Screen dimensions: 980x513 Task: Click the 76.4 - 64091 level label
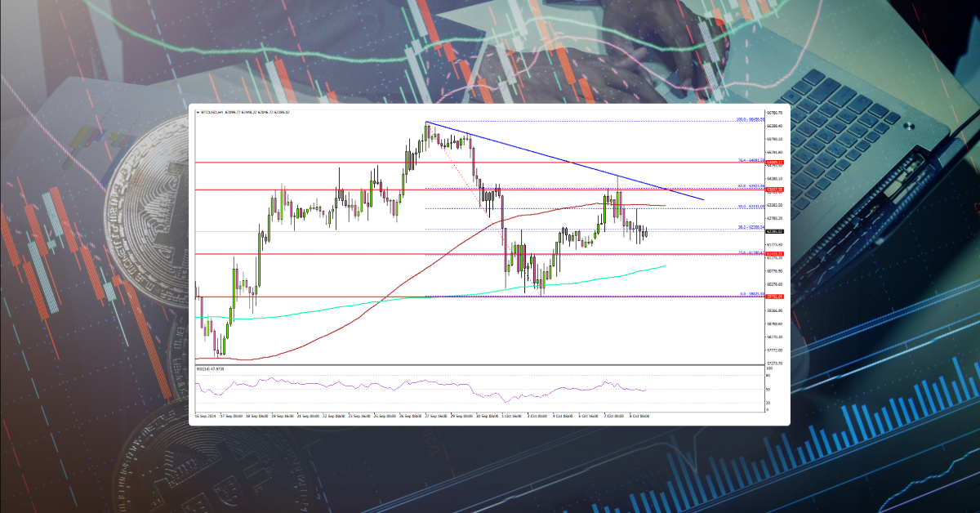749,162
